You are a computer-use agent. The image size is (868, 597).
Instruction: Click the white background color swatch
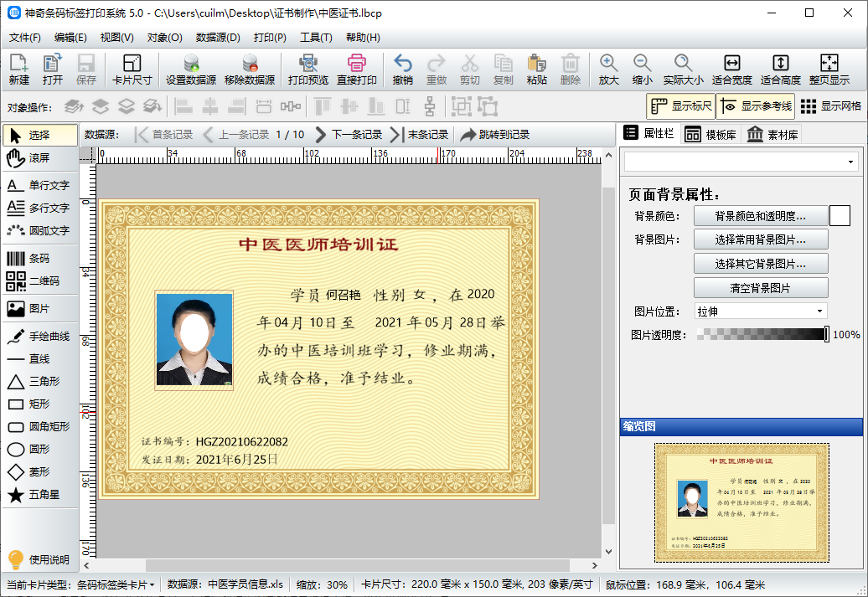pyautogui.click(x=840, y=216)
